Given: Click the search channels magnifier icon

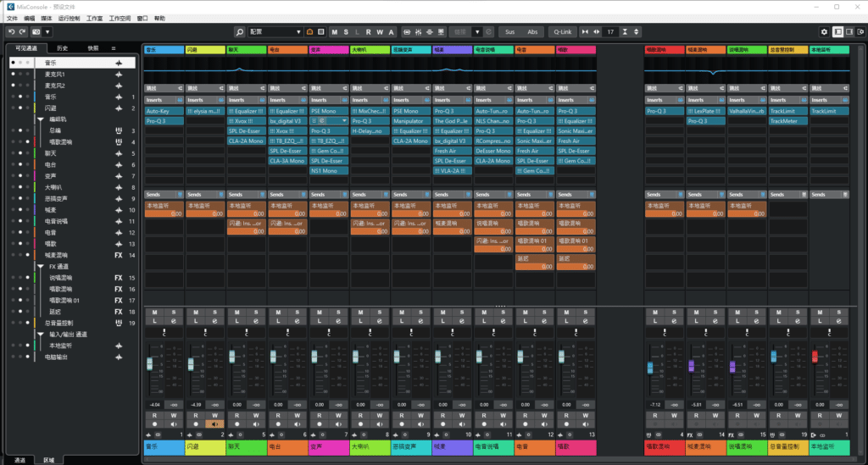Looking at the screenshot, I should point(240,31).
